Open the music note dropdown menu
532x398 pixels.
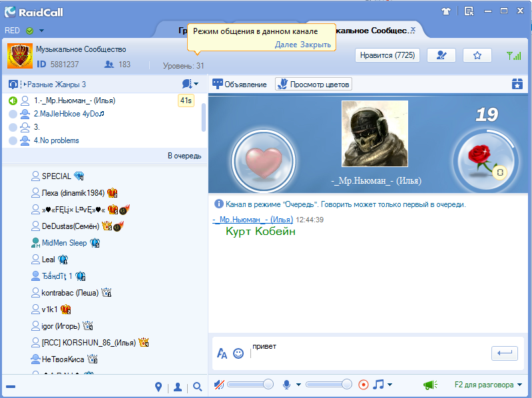point(382,385)
